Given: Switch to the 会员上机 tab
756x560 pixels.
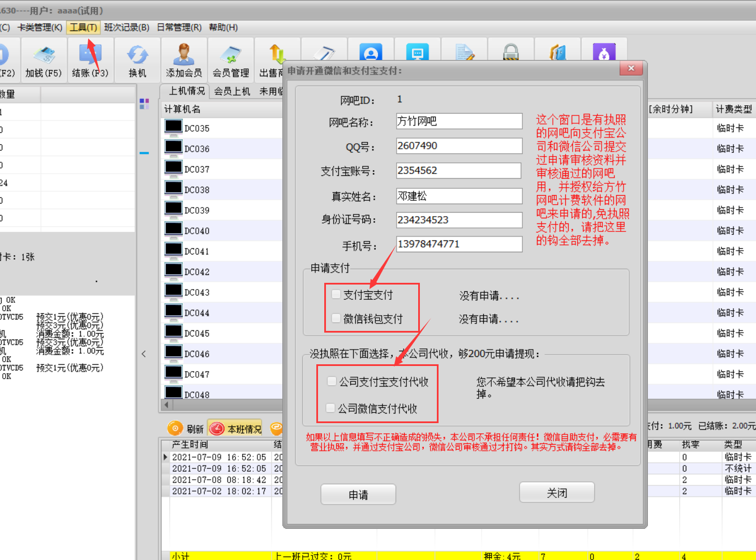Looking at the screenshot, I should click(x=231, y=91).
